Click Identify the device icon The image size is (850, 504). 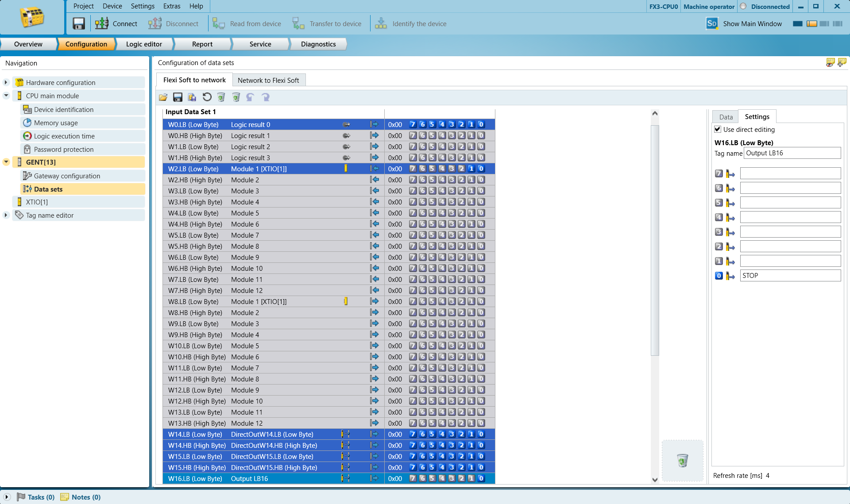381,23
